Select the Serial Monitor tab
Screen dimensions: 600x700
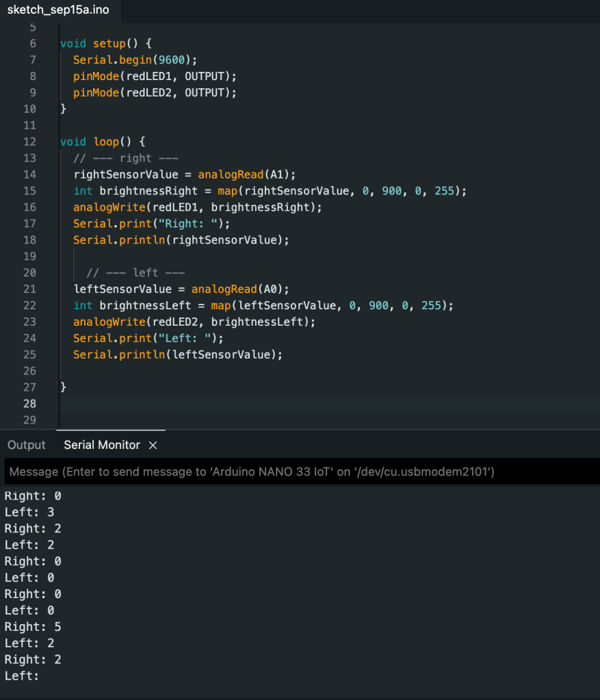point(102,445)
